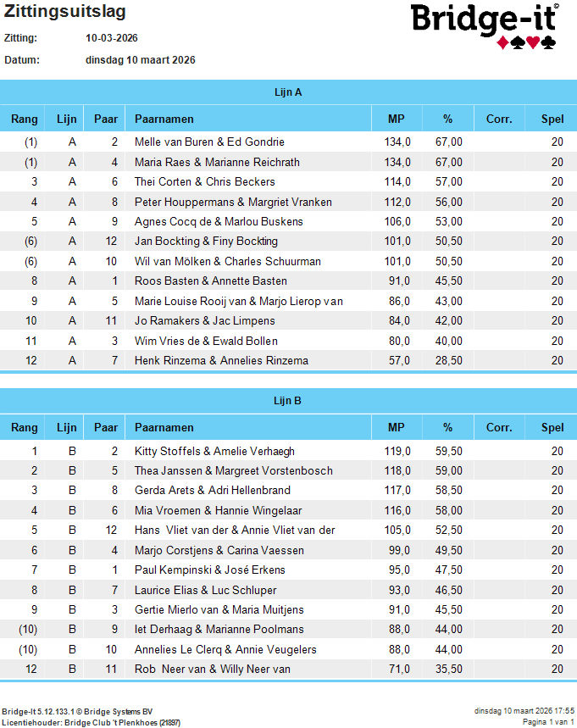Select the Lijn A section header
The height and width of the screenshot is (728, 577).
pyautogui.click(x=288, y=92)
